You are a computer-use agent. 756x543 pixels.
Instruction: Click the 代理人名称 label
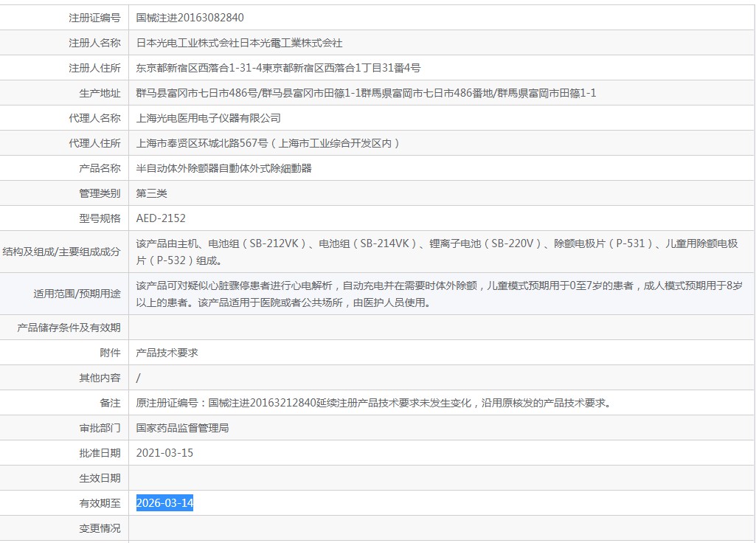[x=94, y=118]
